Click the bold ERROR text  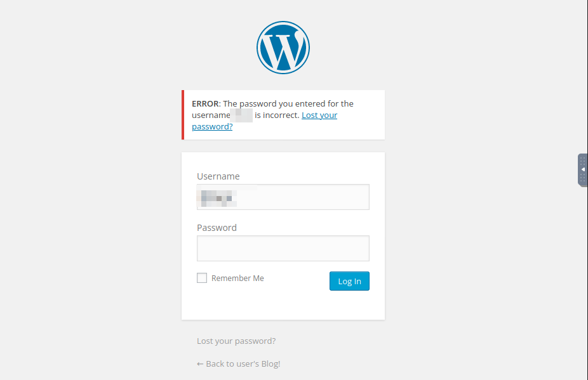205,103
